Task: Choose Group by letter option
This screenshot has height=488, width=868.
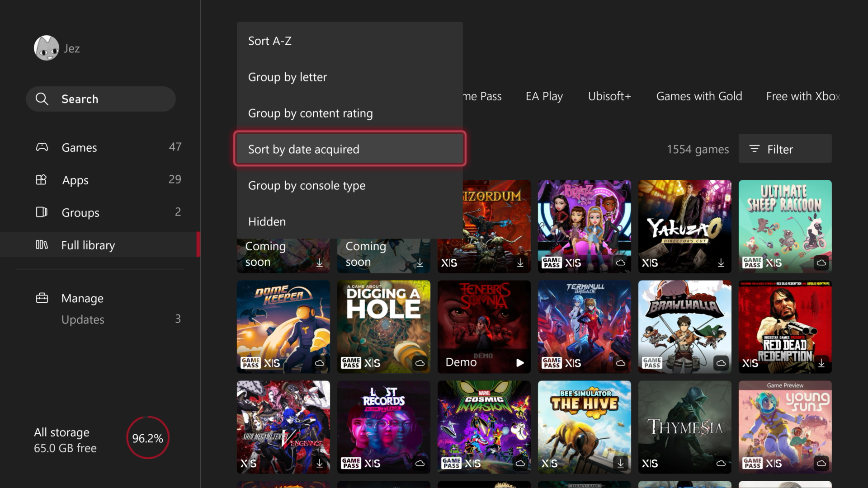Action: pyautogui.click(x=288, y=77)
